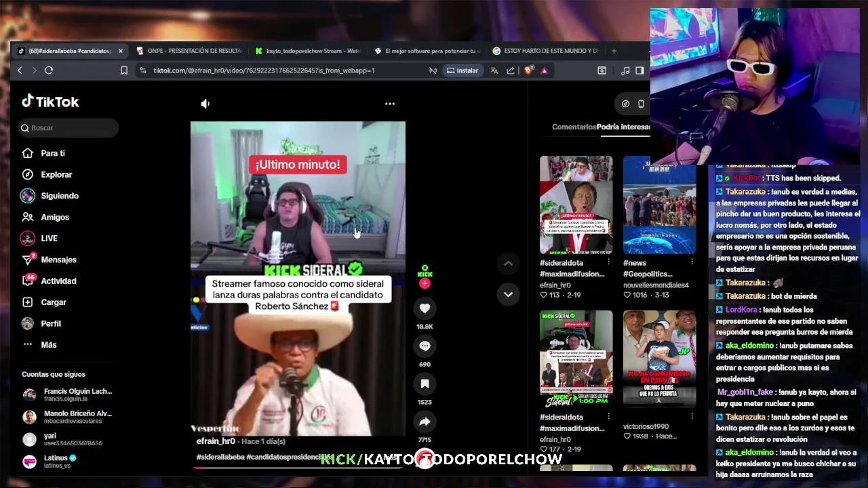The image size is (868, 488).
Task: Open Cargar upload page
Action: pos(54,302)
